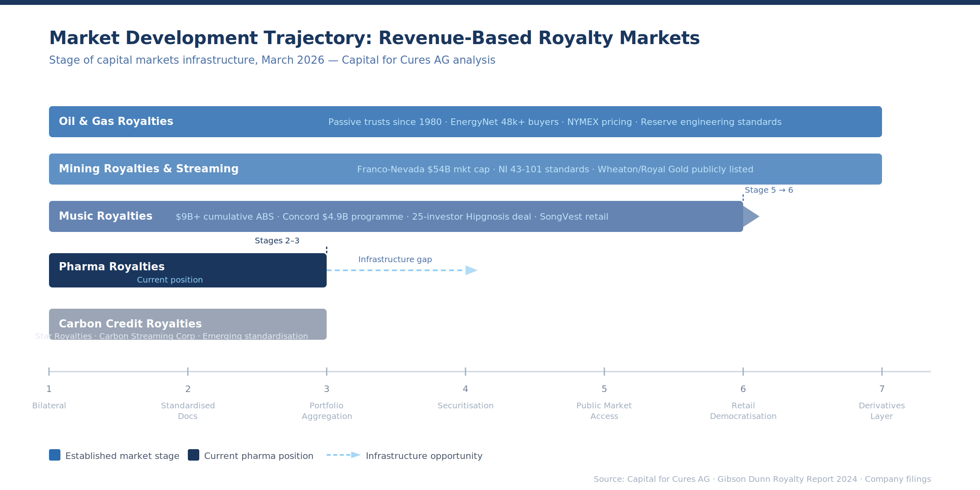Click stage 7 Derivatives Layer marker
Image resolution: width=980 pixels, height=490 pixels.
[x=882, y=372]
